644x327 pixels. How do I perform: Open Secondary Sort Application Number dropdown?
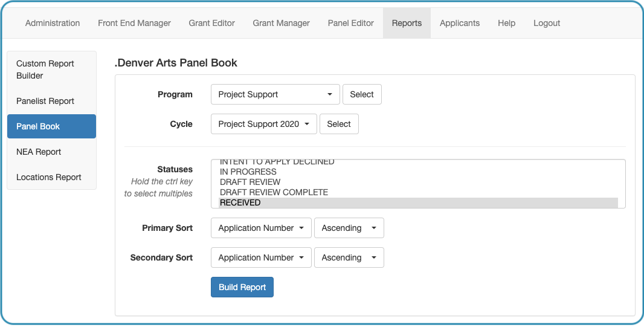click(261, 257)
